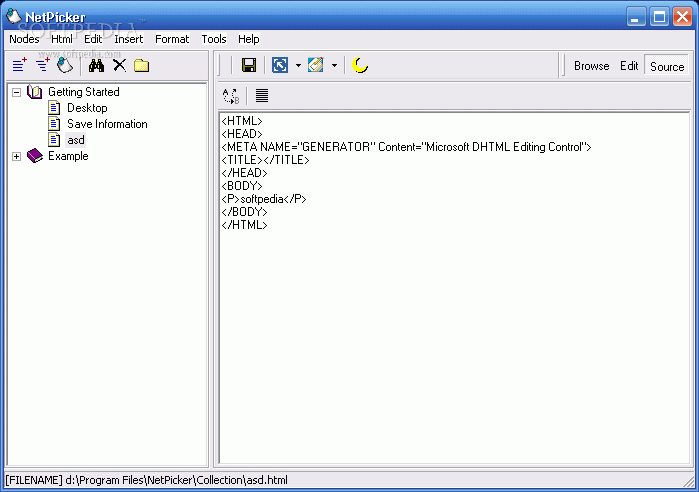Click the A-to-B replace icon
Image resolution: width=699 pixels, height=492 pixels.
tap(231, 96)
